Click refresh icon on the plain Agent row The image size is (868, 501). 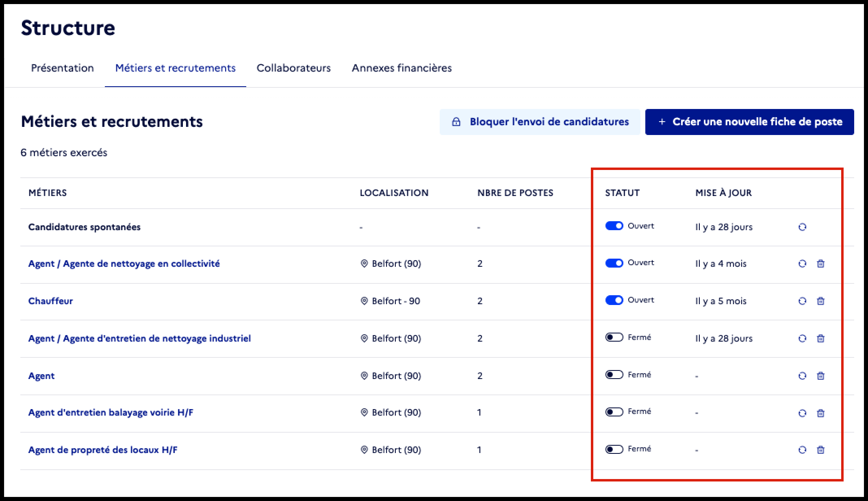coord(802,376)
